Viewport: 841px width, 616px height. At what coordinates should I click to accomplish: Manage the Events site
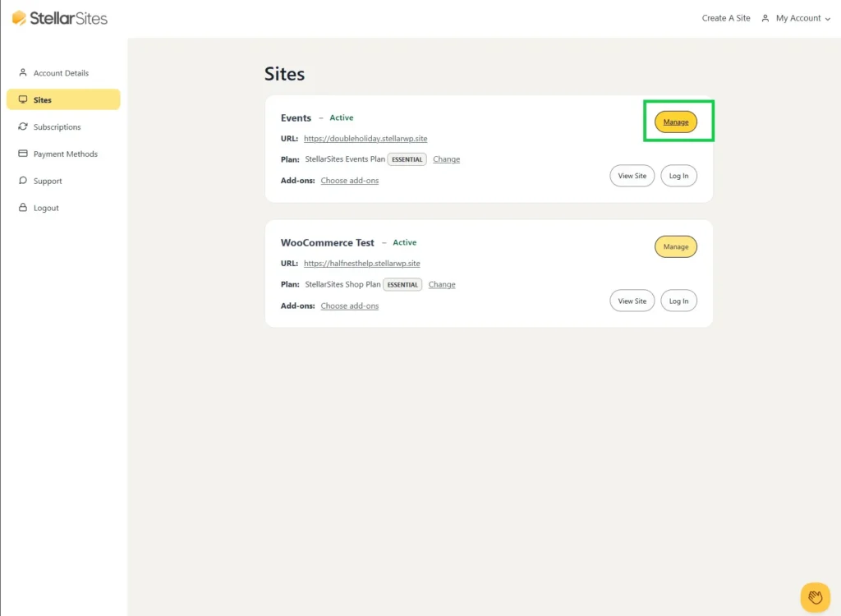pyautogui.click(x=675, y=122)
